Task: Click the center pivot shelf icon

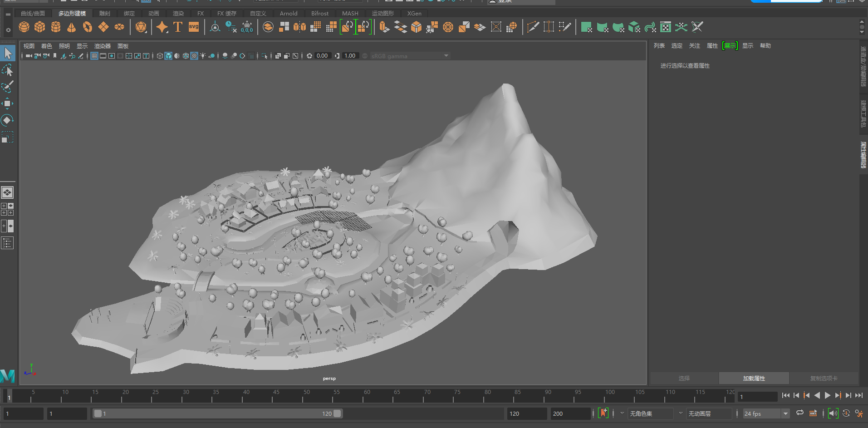Action: point(215,27)
